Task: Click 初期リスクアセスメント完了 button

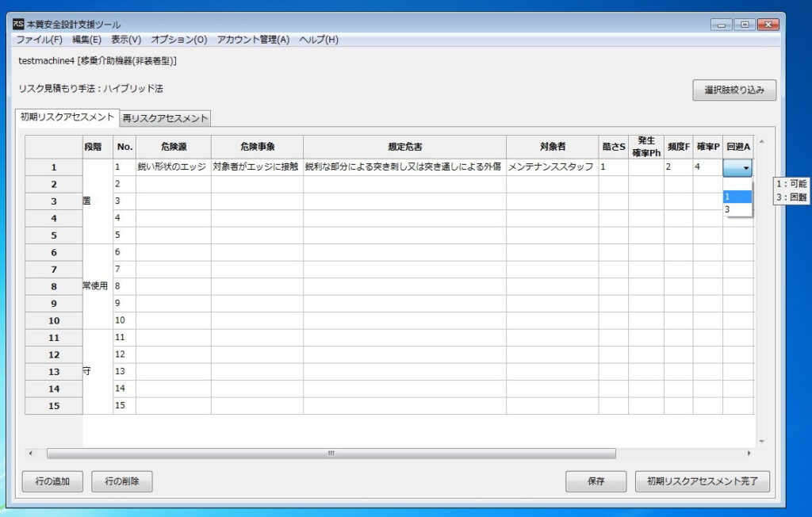Action: (703, 481)
